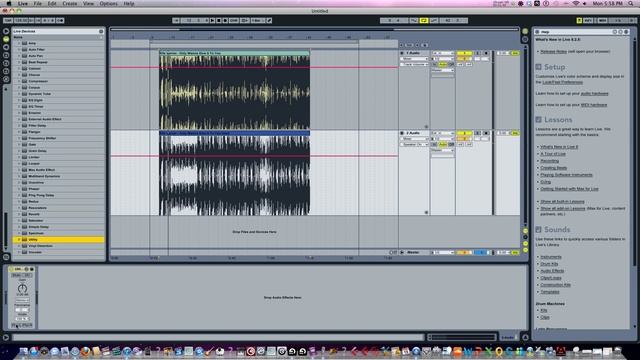Screen dimensions: 640x360
Task: Open File Browser 3 icon in sidebar
Action: [x=6, y=71]
